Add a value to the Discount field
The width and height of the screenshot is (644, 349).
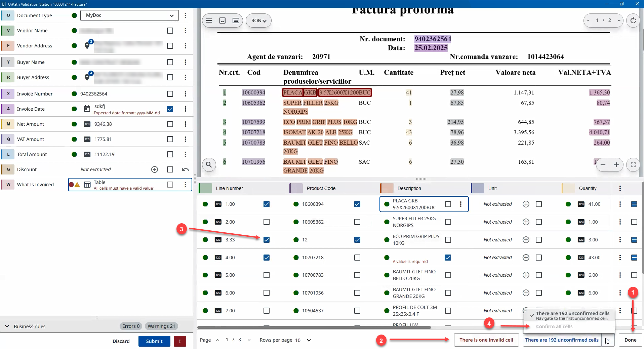[155, 169]
